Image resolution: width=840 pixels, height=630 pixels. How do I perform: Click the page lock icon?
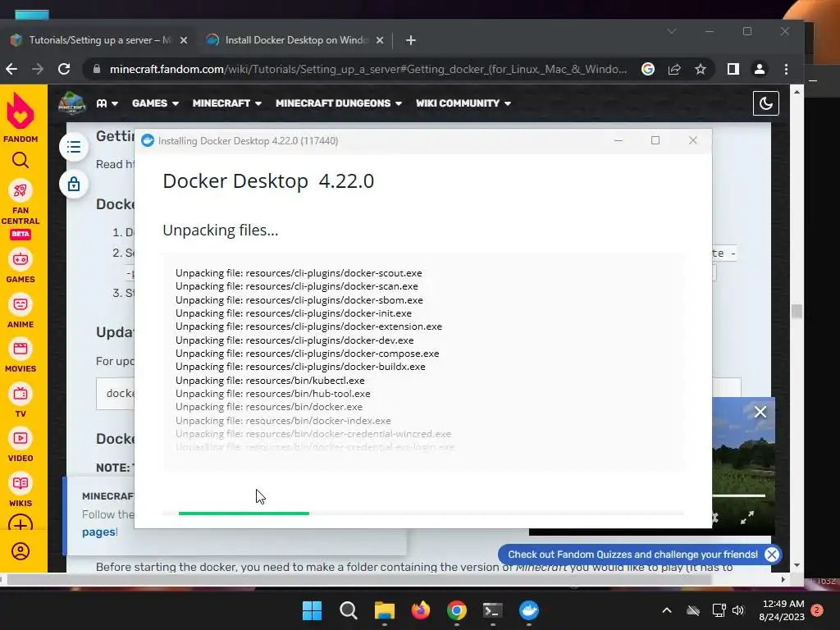click(x=74, y=185)
